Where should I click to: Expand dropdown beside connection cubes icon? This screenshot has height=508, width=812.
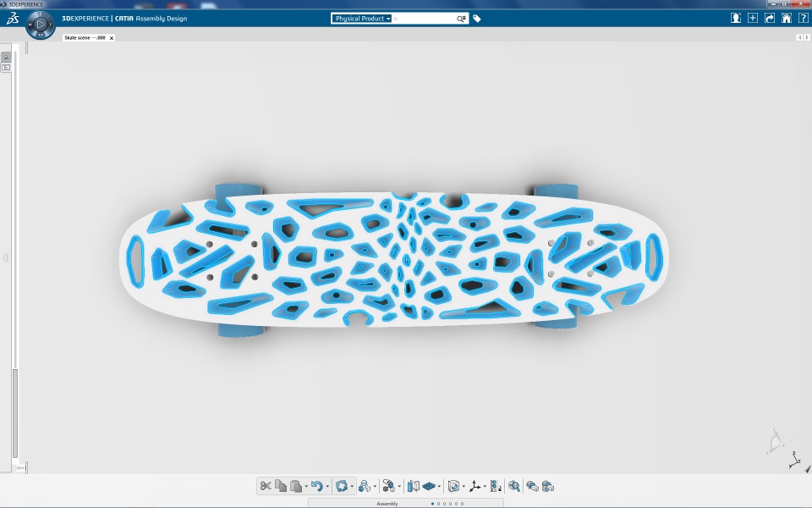[399, 486]
